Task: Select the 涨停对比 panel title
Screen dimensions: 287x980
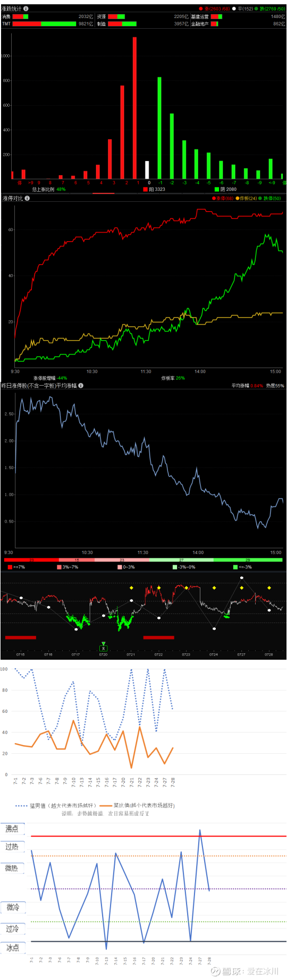Action: pyautogui.click(x=13, y=198)
